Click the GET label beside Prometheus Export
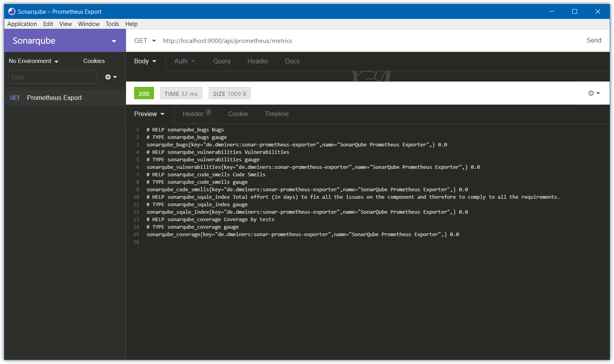614x364 pixels. (15, 98)
